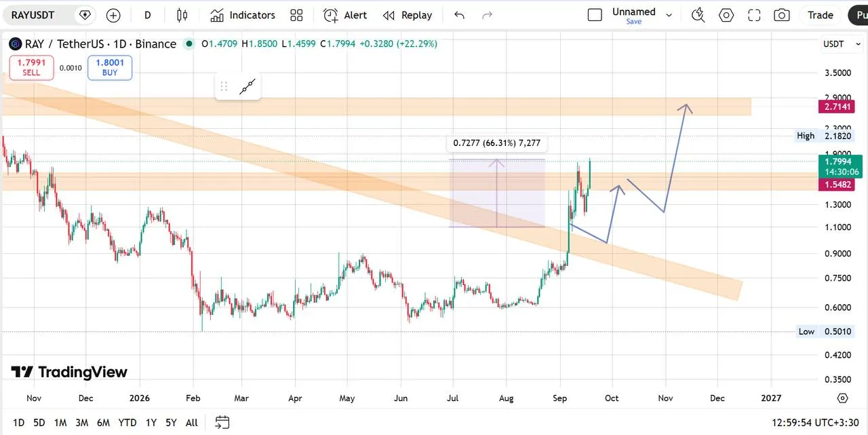868x435 pixels.
Task: Start bar Replay mode
Action: (407, 15)
